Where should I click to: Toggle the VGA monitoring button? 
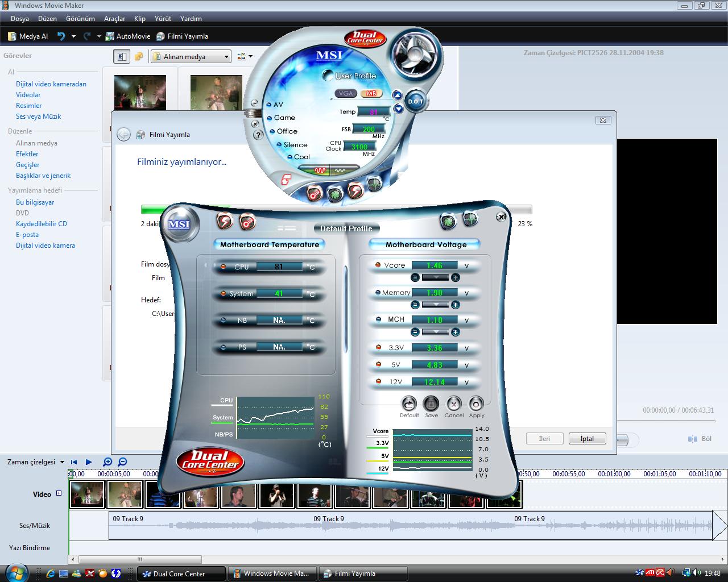click(x=346, y=93)
